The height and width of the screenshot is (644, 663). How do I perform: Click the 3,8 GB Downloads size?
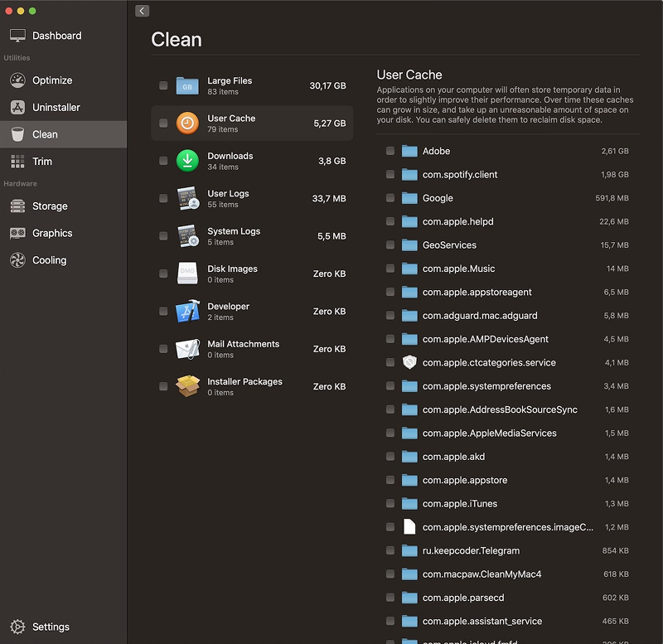[x=332, y=161]
